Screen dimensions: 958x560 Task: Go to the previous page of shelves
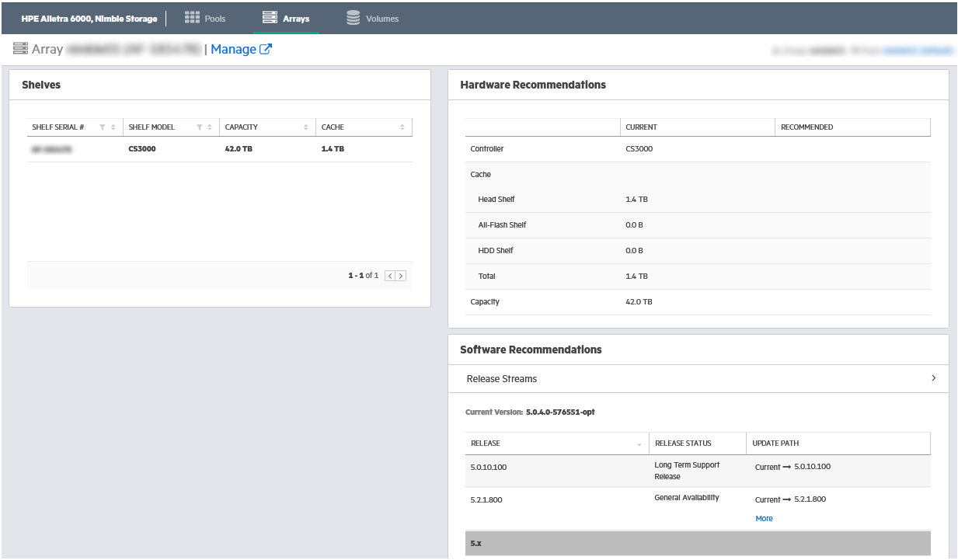[x=390, y=276]
